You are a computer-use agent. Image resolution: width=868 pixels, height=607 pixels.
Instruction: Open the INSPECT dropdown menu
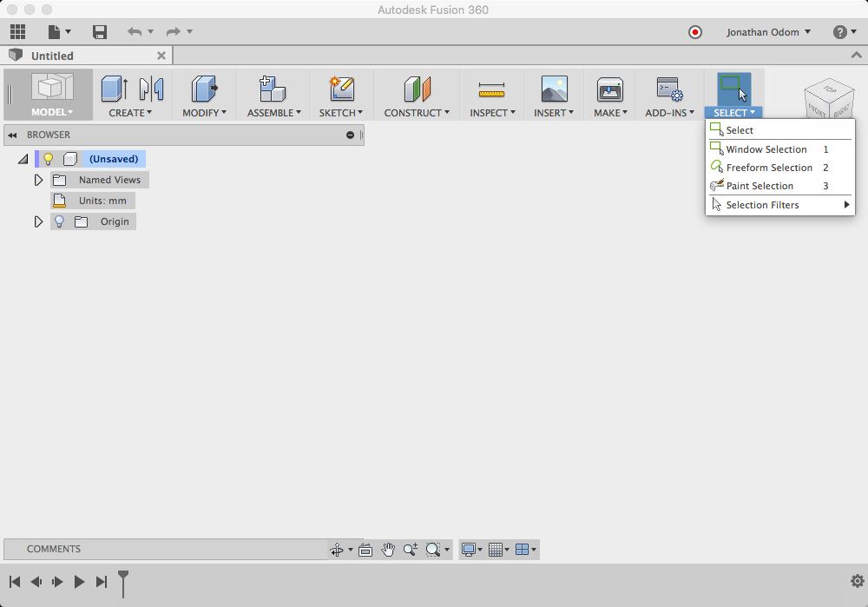click(493, 112)
